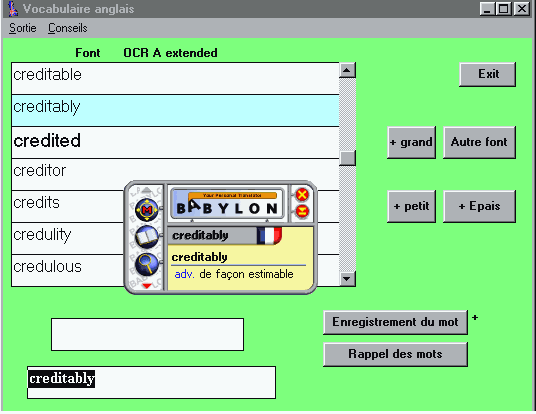
Task: Click the + grand button
Action: (412, 142)
